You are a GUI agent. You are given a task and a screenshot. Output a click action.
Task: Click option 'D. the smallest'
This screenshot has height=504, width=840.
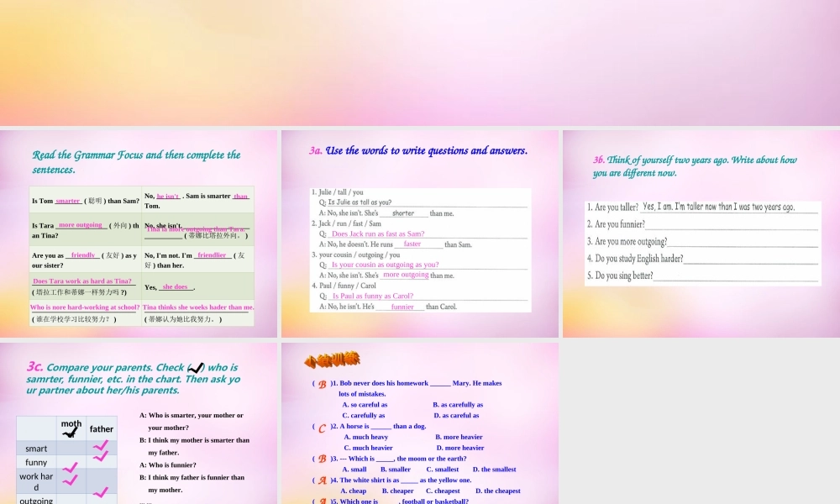click(495, 470)
